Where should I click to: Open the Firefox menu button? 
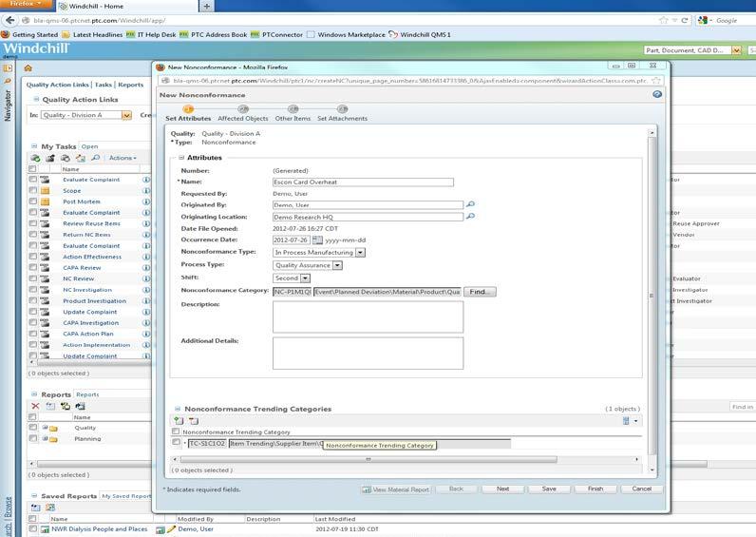[x=25, y=5]
